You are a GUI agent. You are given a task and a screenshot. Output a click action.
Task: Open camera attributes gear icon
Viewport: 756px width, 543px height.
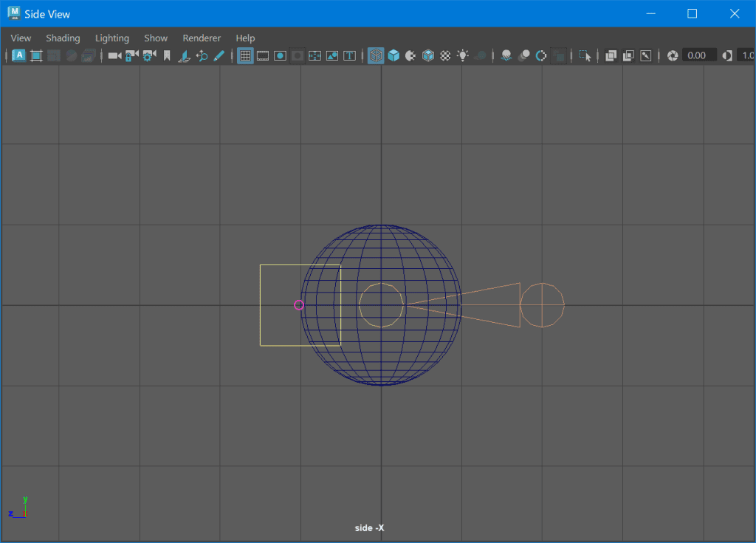(x=149, y=55)
